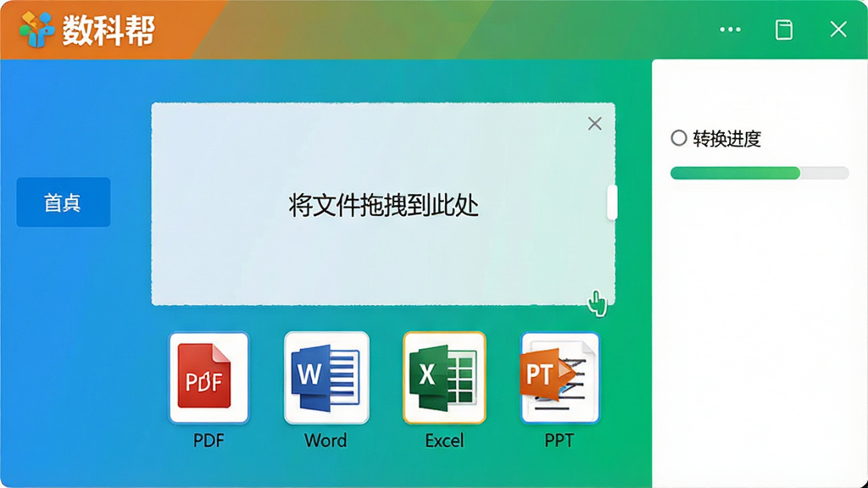Toggle the 转换进度 radio button
The height and width of the screenshot is (488, 868).
coord(679,138)
